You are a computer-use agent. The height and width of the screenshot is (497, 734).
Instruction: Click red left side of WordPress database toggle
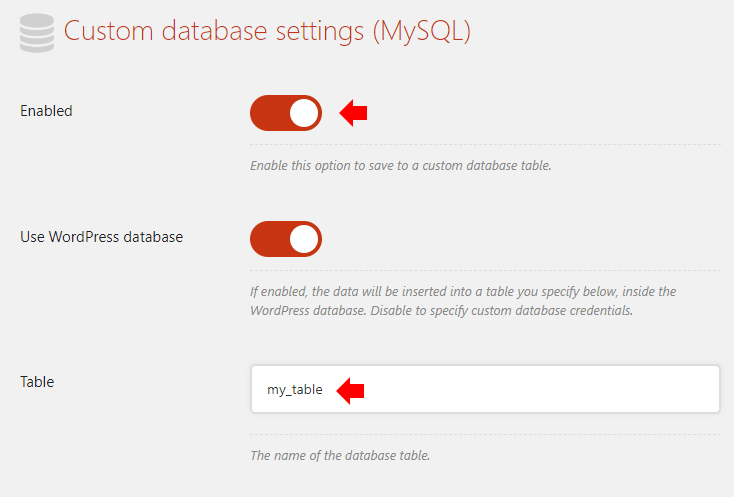pos(268,239)
